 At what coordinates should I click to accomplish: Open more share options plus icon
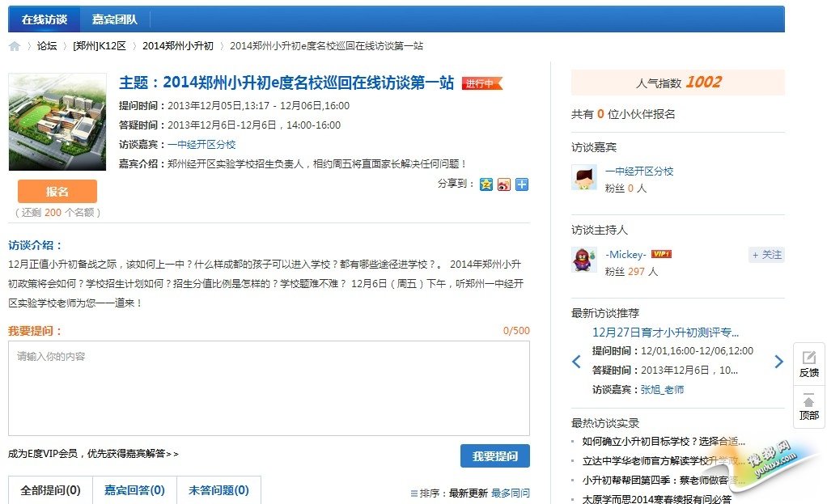click(x=522, y=184)
